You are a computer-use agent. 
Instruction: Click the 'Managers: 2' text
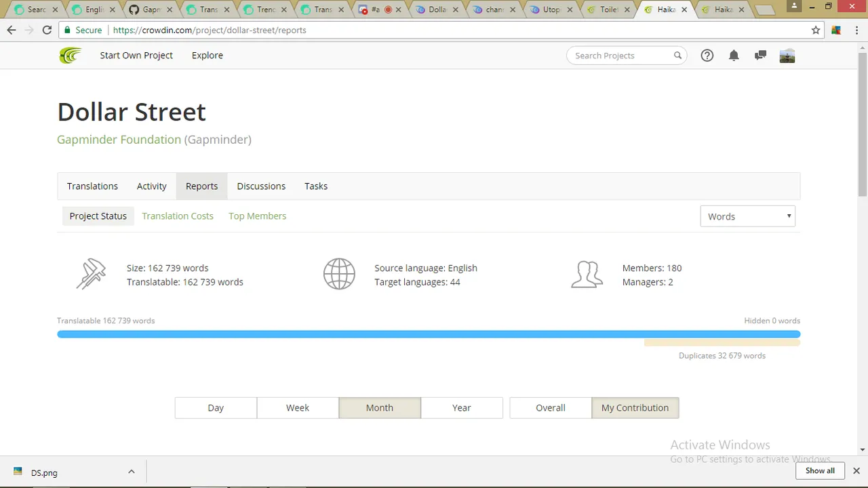tap(648, 282)
